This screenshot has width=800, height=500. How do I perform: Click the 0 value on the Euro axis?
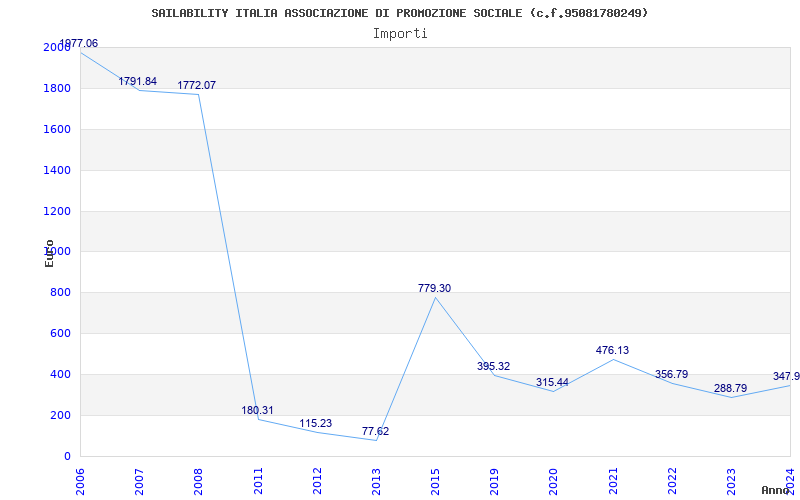click(67, 456)
